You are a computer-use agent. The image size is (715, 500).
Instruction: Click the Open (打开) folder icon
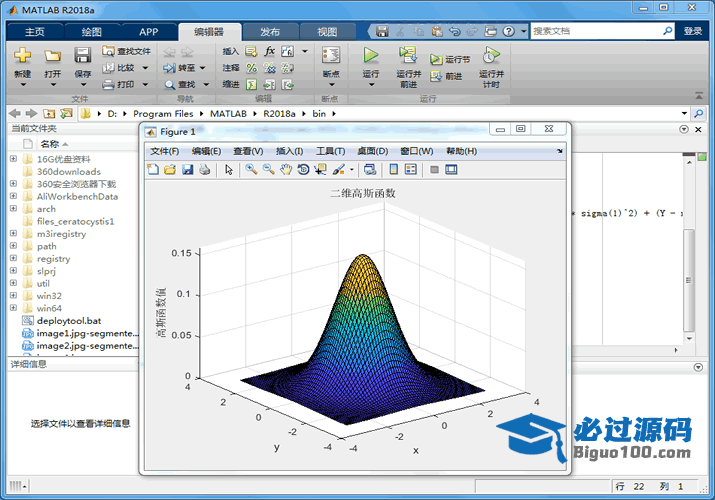pyautogui.click(x=52, y=56)
